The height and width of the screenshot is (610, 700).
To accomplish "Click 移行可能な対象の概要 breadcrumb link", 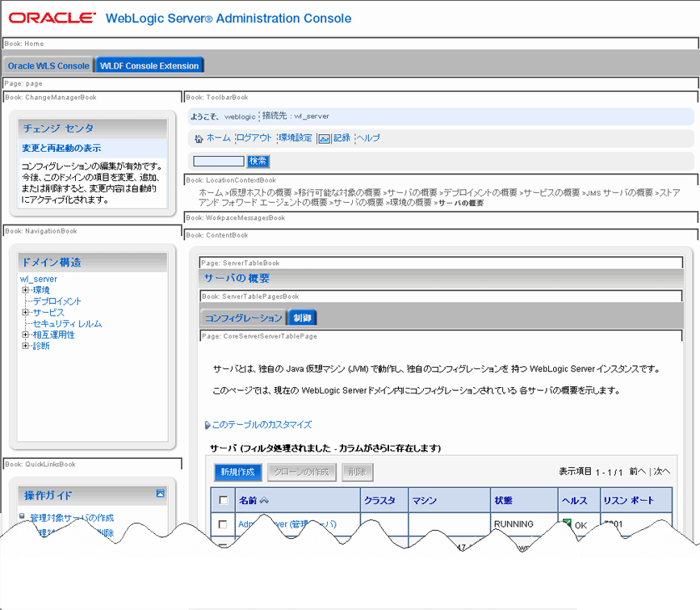I will pyautogui.click(x=339, y=192).
